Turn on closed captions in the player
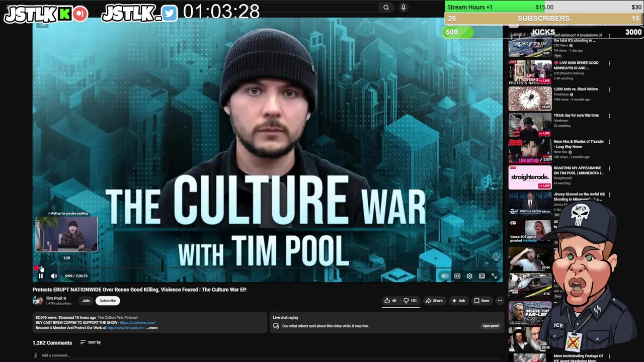 [x=457, y=276]
